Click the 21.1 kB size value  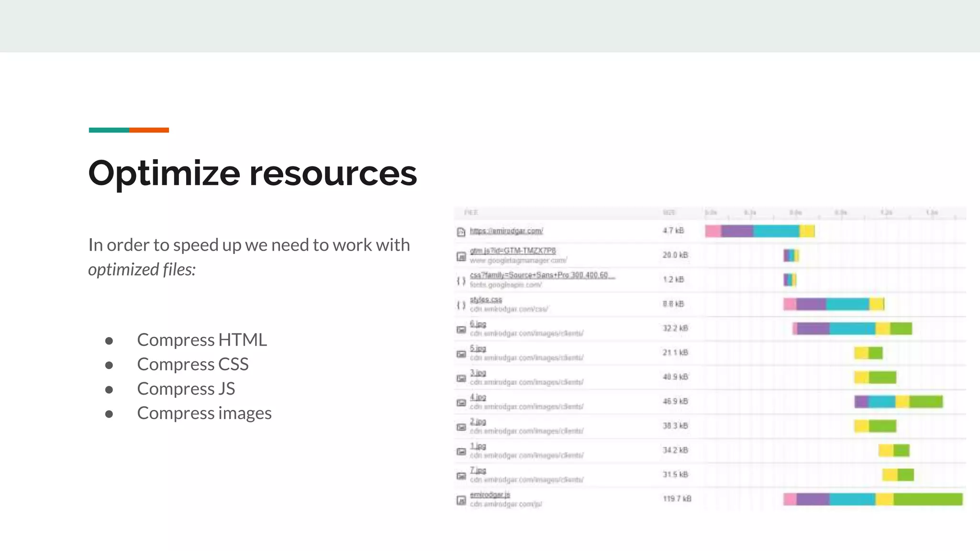point(675,353)
